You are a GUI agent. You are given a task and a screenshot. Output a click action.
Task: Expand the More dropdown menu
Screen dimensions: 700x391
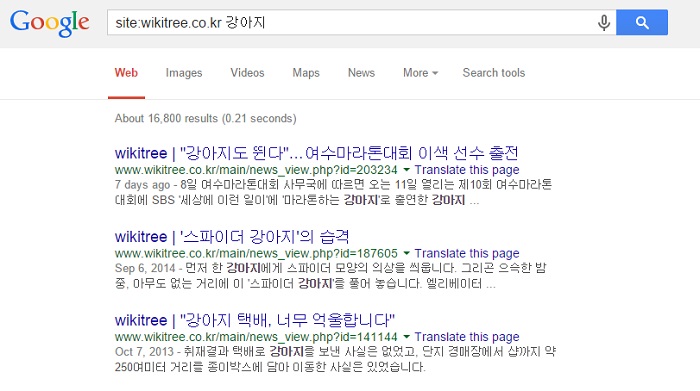[x=420, y=73]
